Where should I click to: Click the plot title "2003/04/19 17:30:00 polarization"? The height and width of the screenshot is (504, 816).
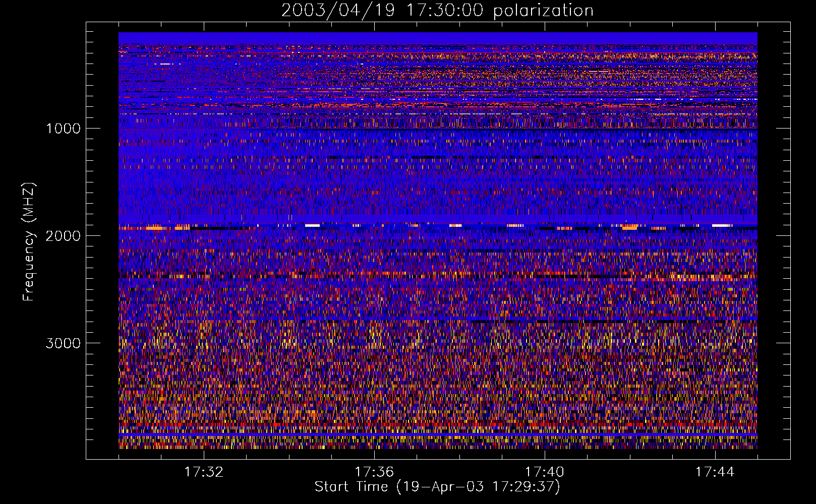[x=437, y=11]
